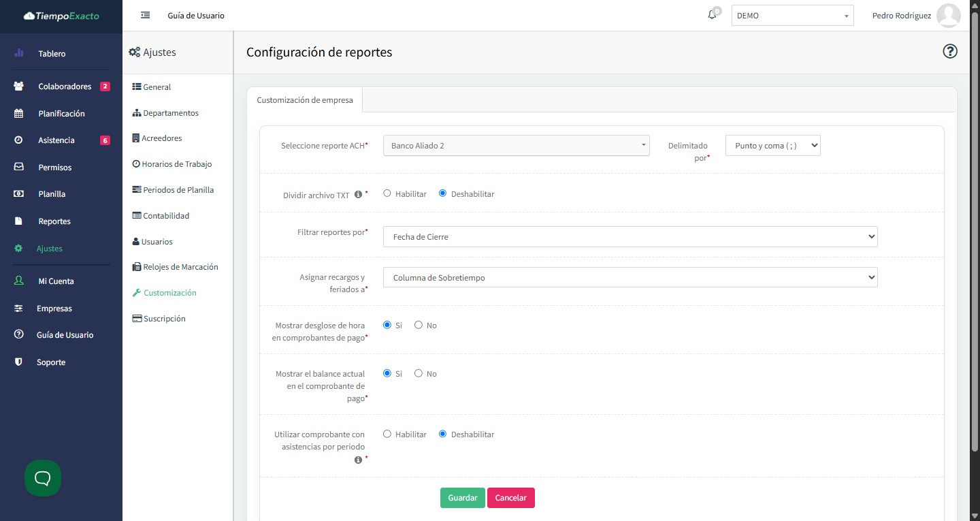Viewport: 980px width, 521px height.
Task: Toggle the hamburger sidebar menu icon
Action: (x=145, y=15)
